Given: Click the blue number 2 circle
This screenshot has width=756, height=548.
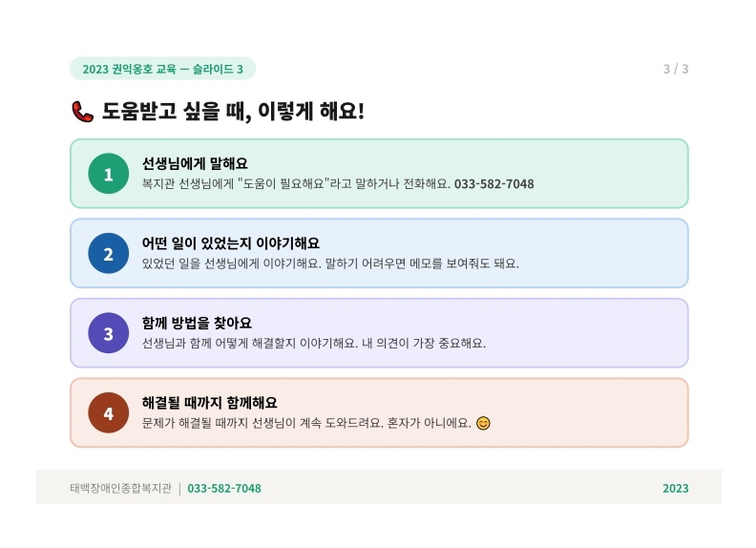Looking at the screenshot, I should click(108, 254).
